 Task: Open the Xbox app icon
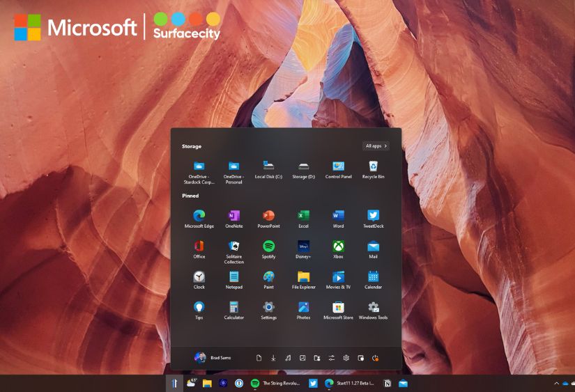[x=338, y=246]
